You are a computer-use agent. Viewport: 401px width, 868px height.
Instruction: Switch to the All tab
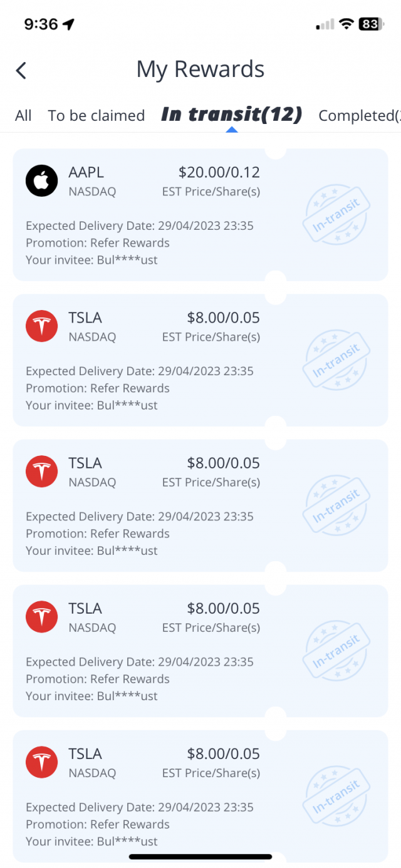pos(24,116)
